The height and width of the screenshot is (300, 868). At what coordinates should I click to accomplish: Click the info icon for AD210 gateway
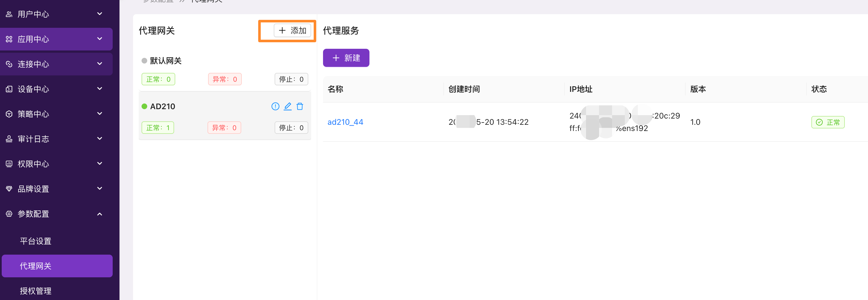coord(275,107)
